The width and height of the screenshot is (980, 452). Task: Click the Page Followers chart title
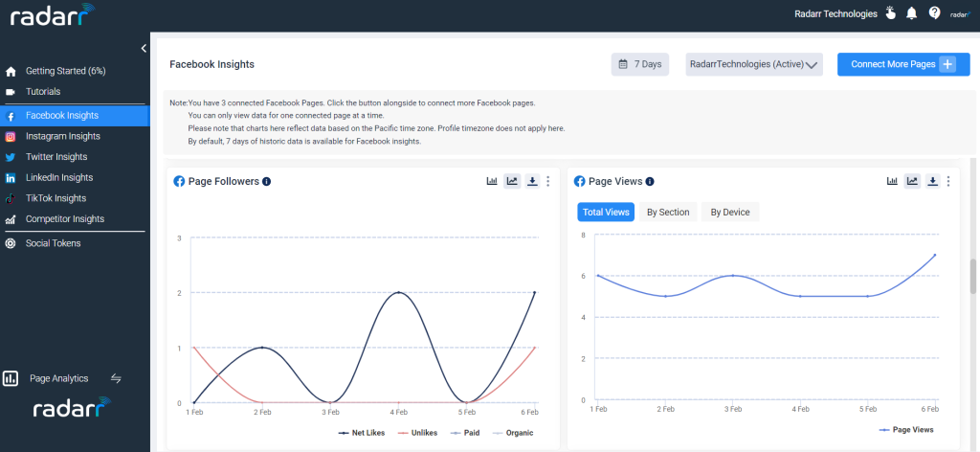tap(224, 181)
